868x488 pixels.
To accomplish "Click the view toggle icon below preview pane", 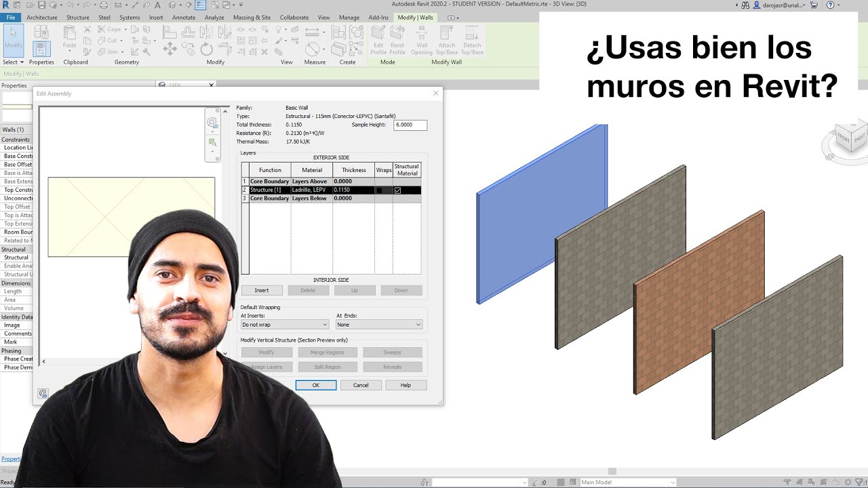I will [x=43, y=393].
